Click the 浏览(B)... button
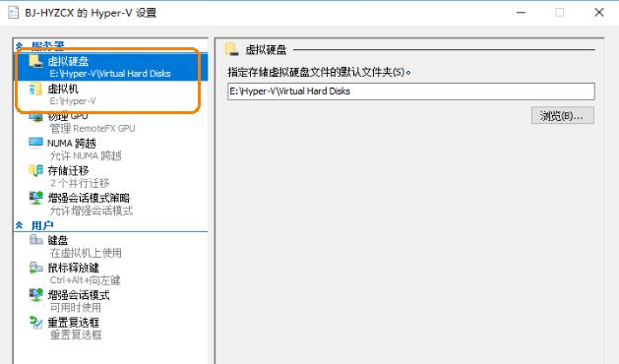619x364 pixels. click(562, 115)
